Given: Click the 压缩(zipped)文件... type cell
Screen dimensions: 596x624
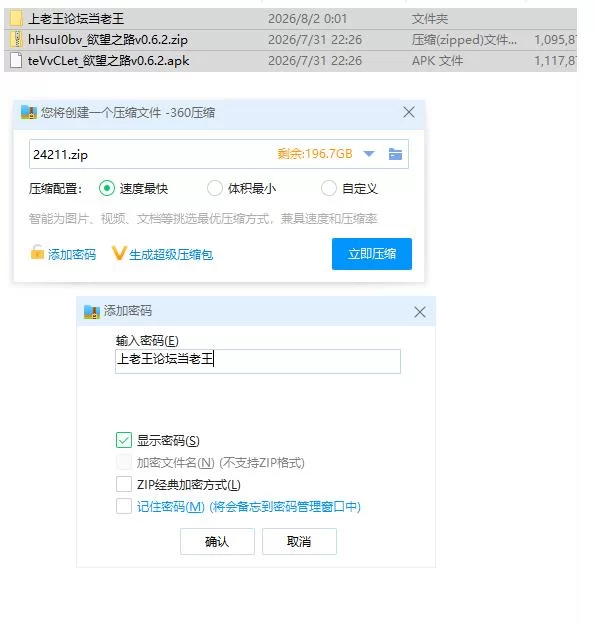Looking at the screenshot, I should [x=464, y=39].
